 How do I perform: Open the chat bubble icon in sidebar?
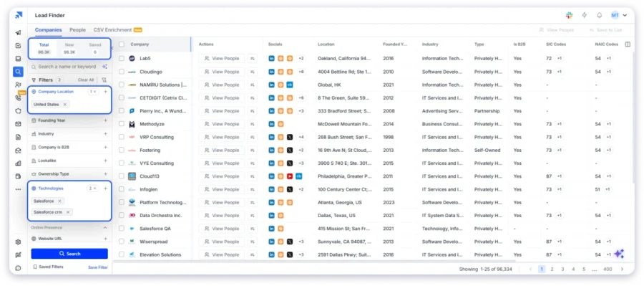click(x=18, y=268)
